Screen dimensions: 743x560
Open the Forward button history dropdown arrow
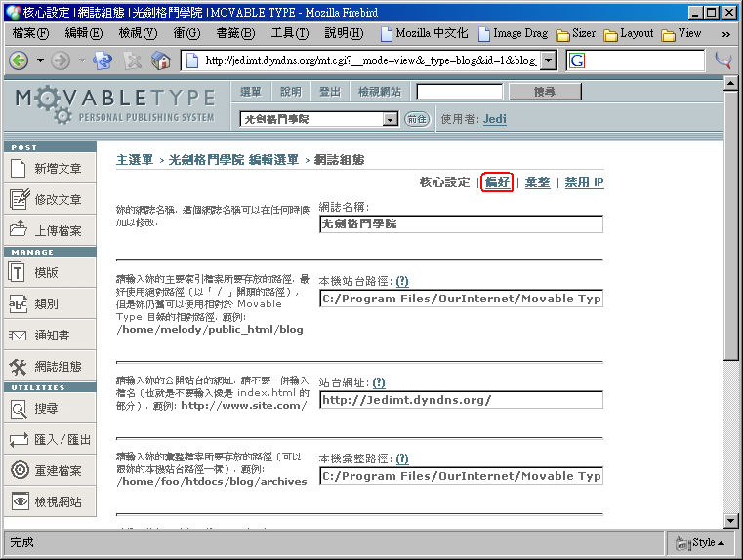(82, 60)
